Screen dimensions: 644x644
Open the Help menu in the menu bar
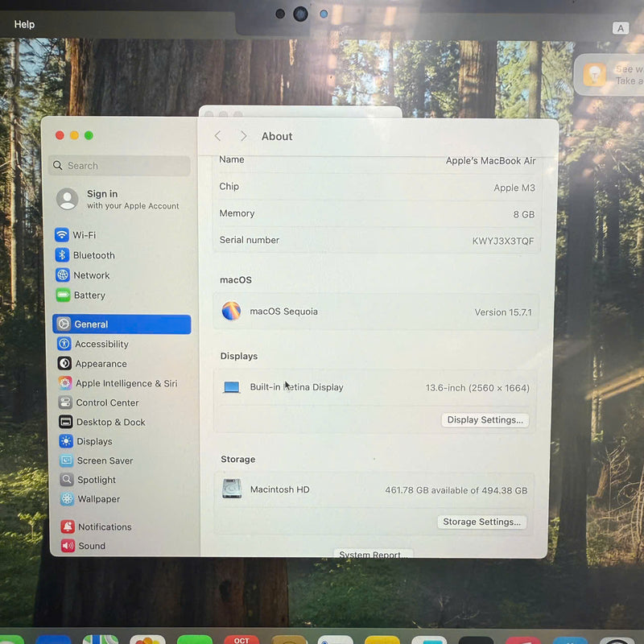tap(23, 24)
